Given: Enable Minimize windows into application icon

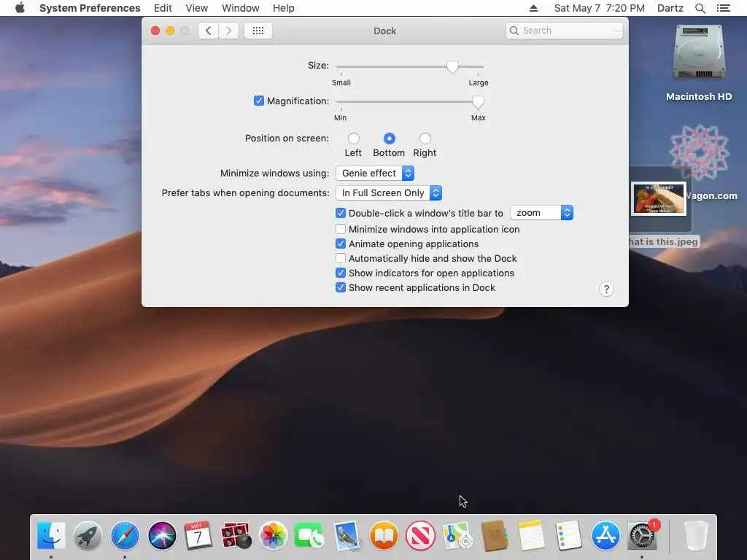Looking at the screenshot, I should pos(341,229).
